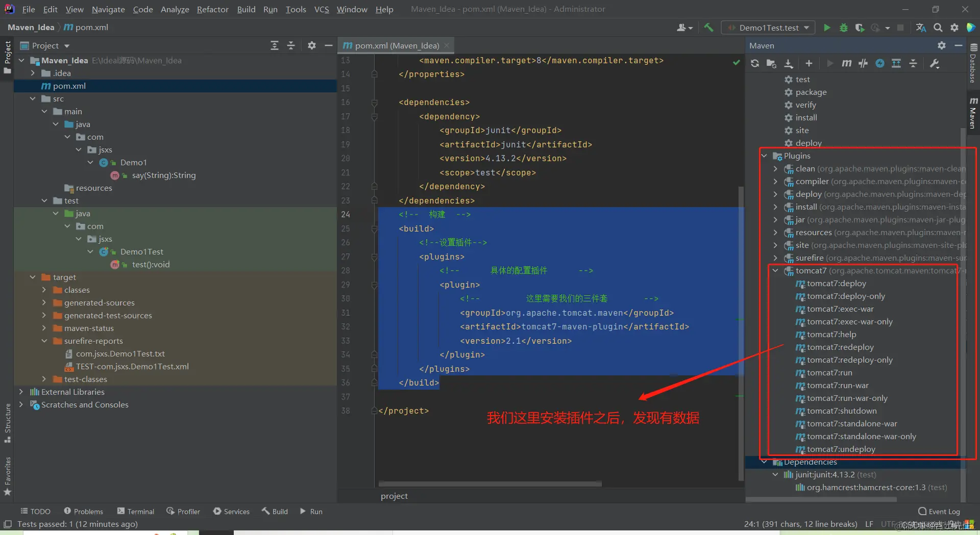Open IDE settings gear in the top toolbar

point(954,28)
